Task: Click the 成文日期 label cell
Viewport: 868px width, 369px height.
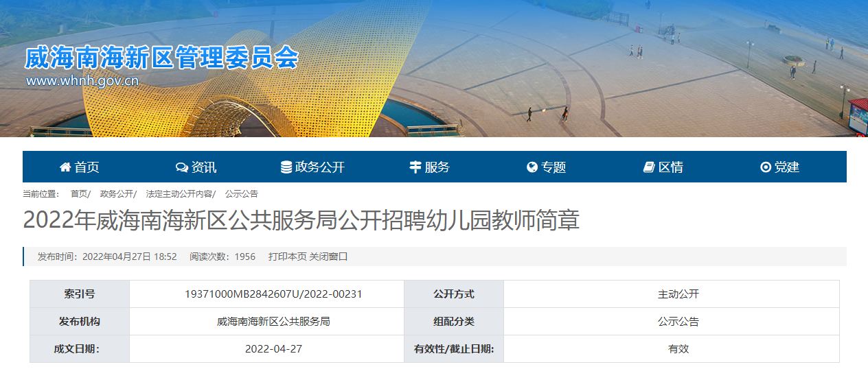Action: (80, 348)
